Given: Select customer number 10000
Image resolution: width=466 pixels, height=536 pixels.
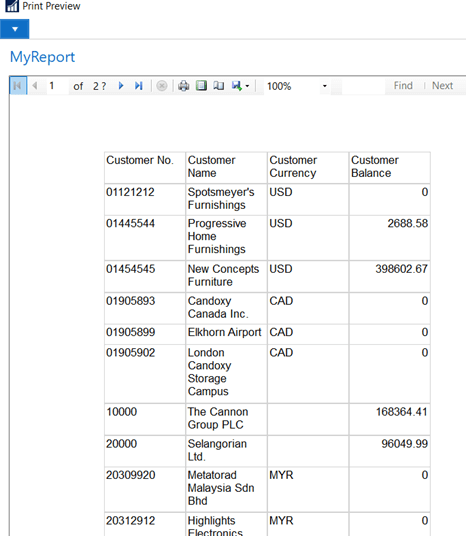Looking at the screenshot, I should pos(121,412).
